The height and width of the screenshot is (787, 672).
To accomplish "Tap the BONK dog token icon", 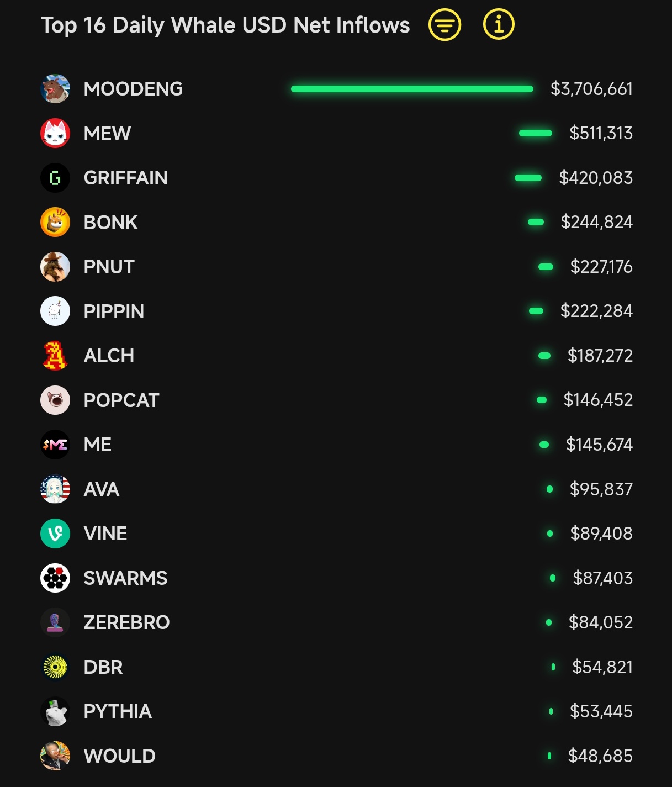I will click(x=55, y=223).
